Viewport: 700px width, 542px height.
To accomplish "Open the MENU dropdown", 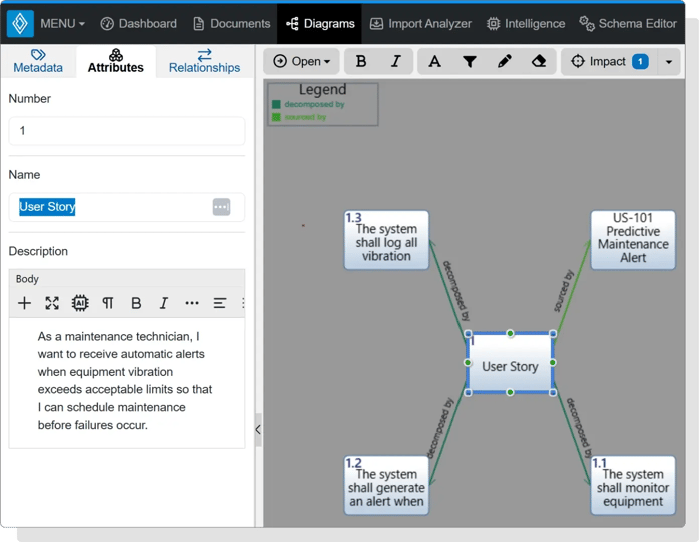I will pyautogui.click(x=62, y=24).
